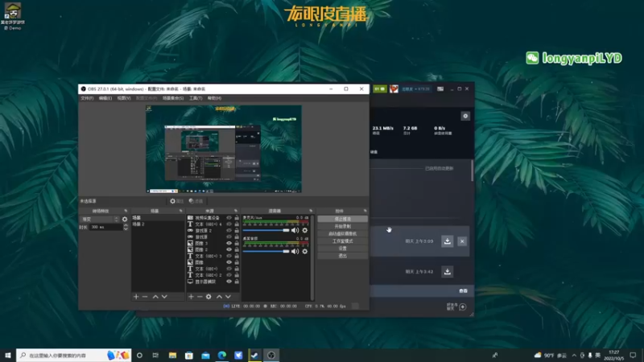Image resolution: width=644 pixels, height=362 pixels.
Task: Move the source up in the sources toolbar
Action: click(x=219, y=297)
